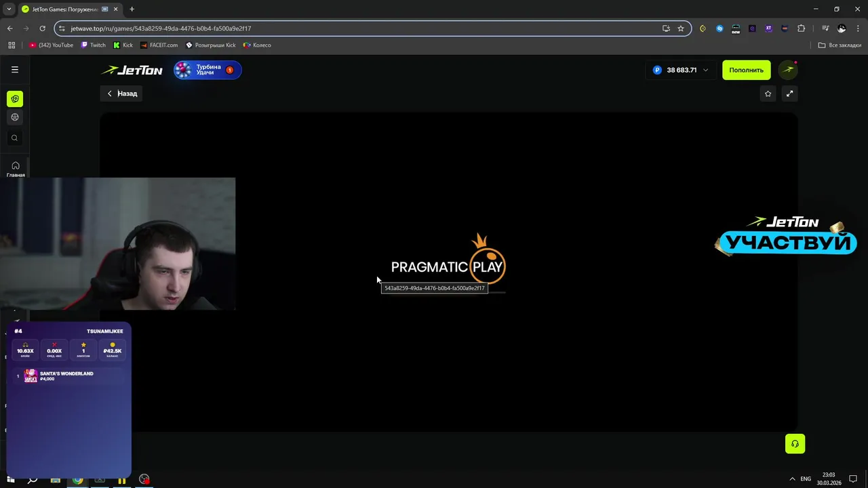Open the green support headset chat button
This screenshot has width=868, height=488.
click(795, 444)
